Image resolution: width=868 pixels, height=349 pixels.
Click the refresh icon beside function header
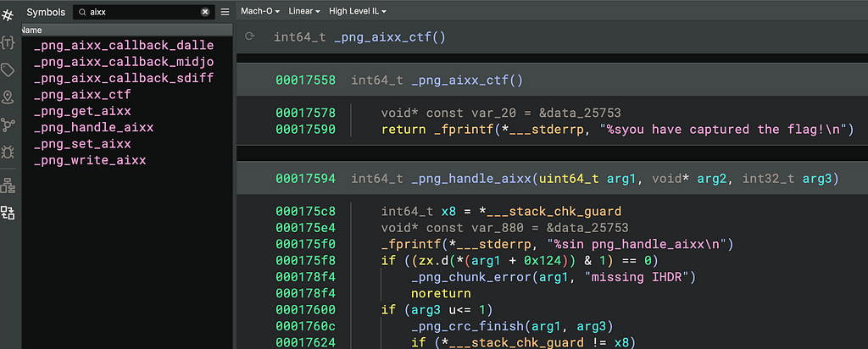(x=250, y=36)
